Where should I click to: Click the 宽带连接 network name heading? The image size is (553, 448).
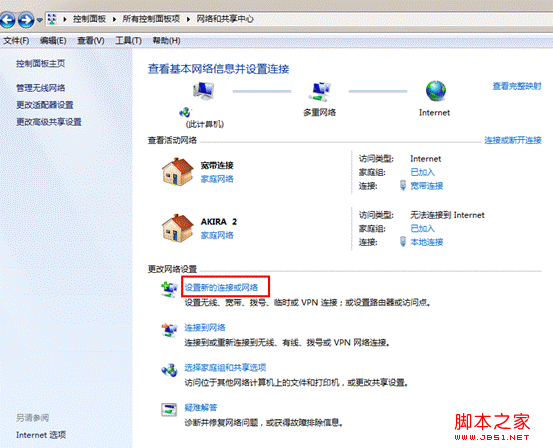[217, 165]
